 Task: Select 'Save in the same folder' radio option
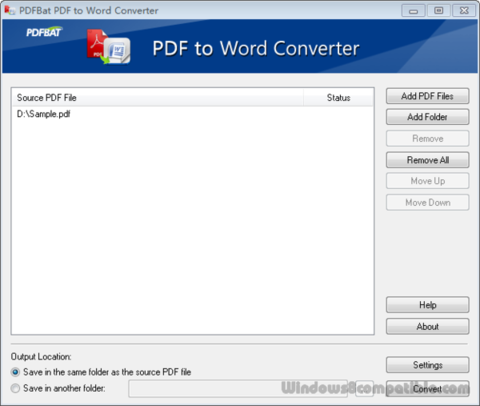tap(15, 372)
